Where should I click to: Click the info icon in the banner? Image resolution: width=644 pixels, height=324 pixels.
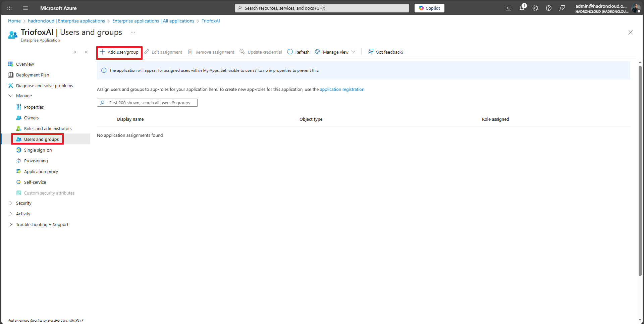104,70
